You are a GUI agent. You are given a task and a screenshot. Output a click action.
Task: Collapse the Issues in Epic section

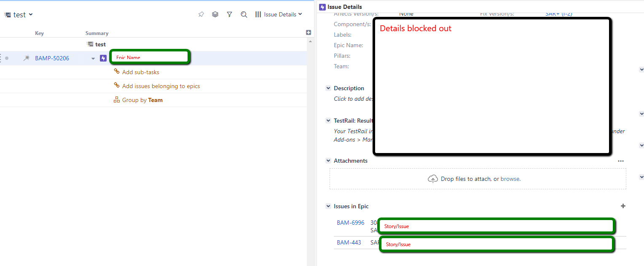tap(328, 206)
